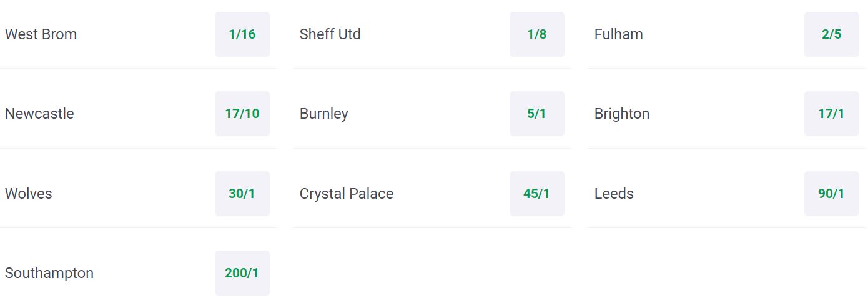Click the Southampton team label
Screen dimensions: 868x303
click(49, 274)
